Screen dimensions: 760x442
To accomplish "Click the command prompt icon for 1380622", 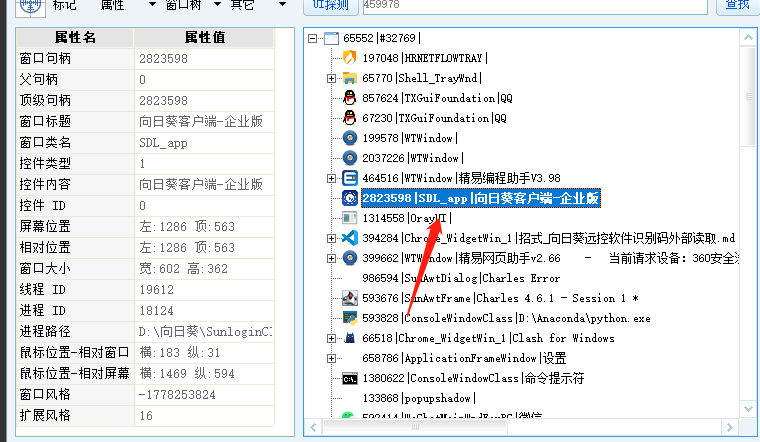I will [349, 379].
